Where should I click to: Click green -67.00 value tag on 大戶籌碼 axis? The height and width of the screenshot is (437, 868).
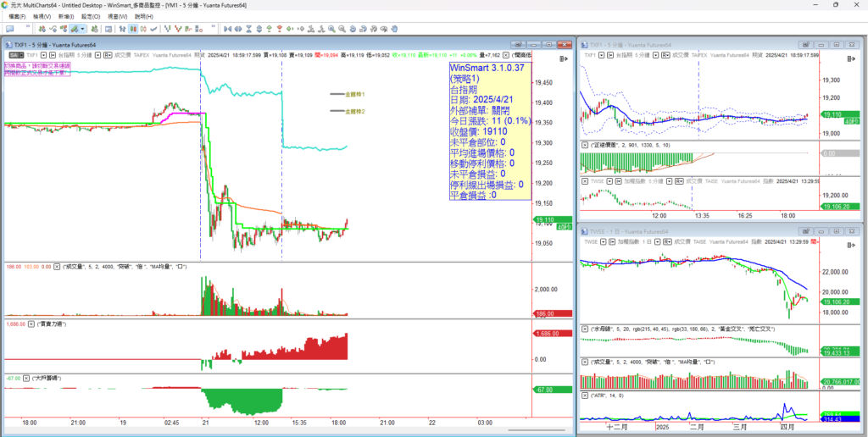(x=551, y=390)
